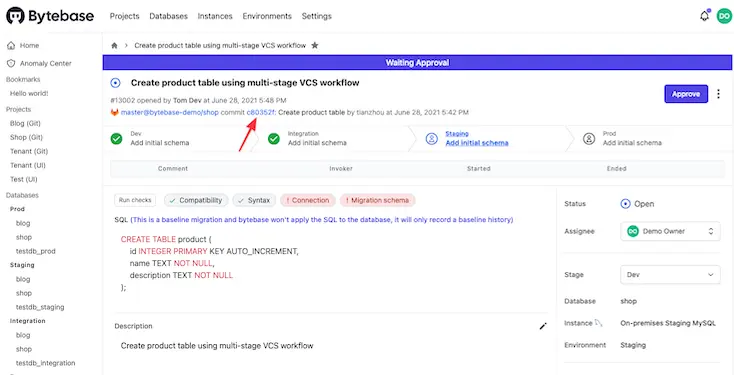Open the Staging shop database
734x375 pixels.
[24, 293]
